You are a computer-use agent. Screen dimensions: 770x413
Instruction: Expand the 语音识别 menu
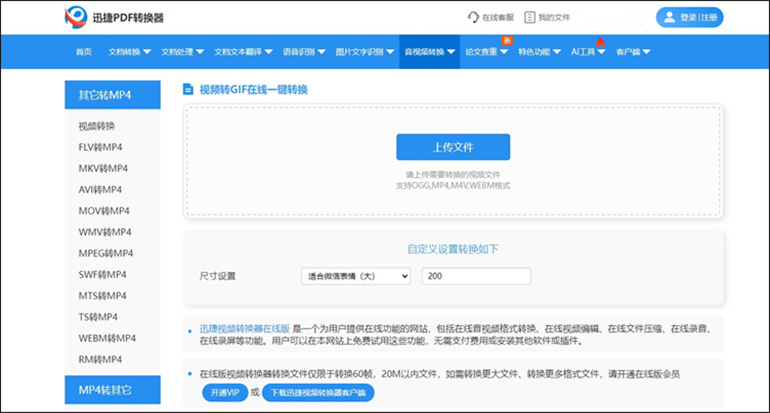point(304,52)
